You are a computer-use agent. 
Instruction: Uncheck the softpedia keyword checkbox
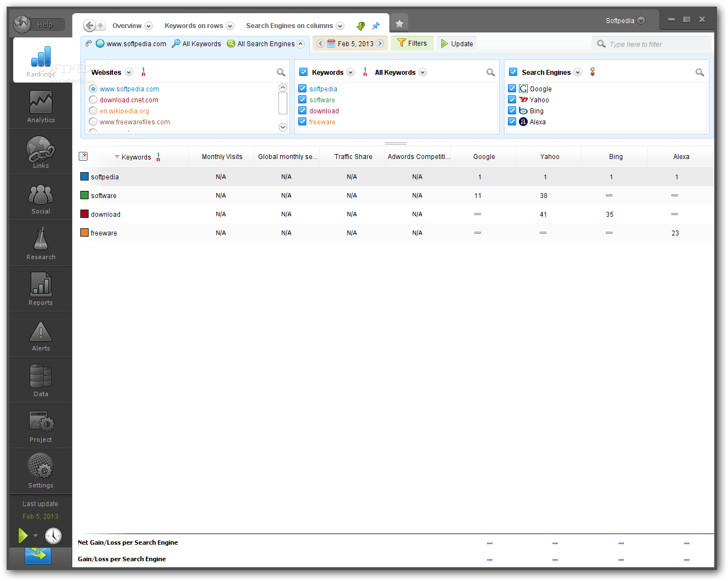point(302,89)
